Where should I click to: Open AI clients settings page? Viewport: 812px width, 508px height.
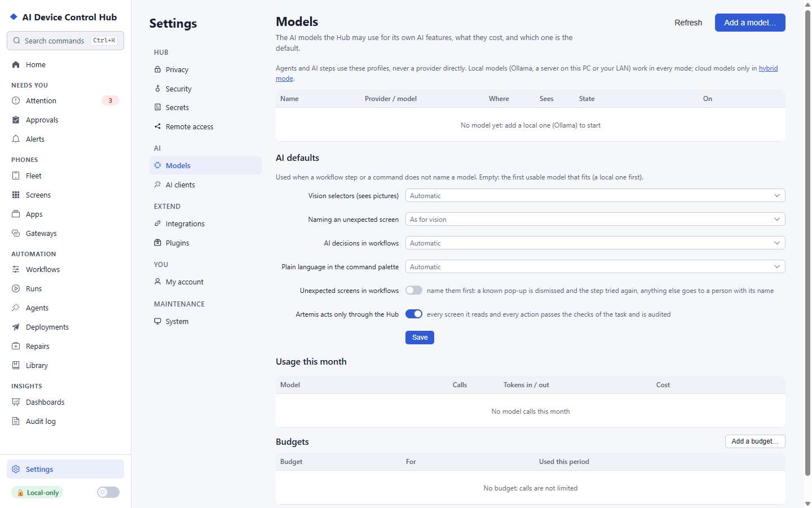click(206, 185)
